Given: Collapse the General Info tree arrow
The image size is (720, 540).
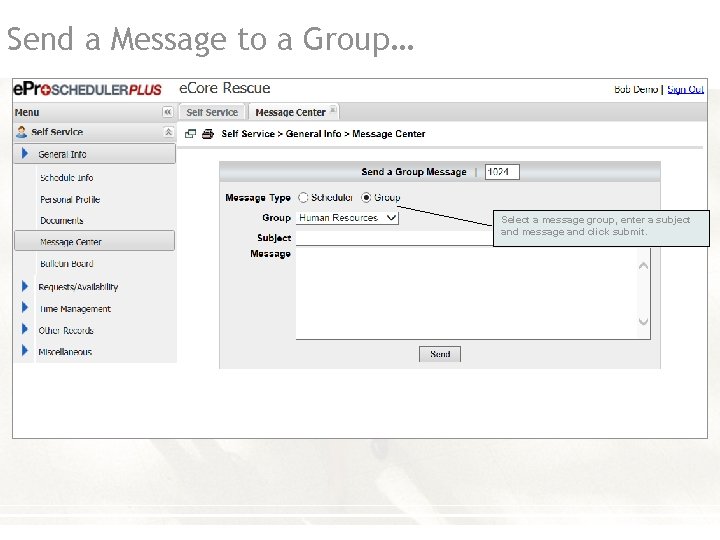Looking at the screenshot, I should click(x=25, y=153).
